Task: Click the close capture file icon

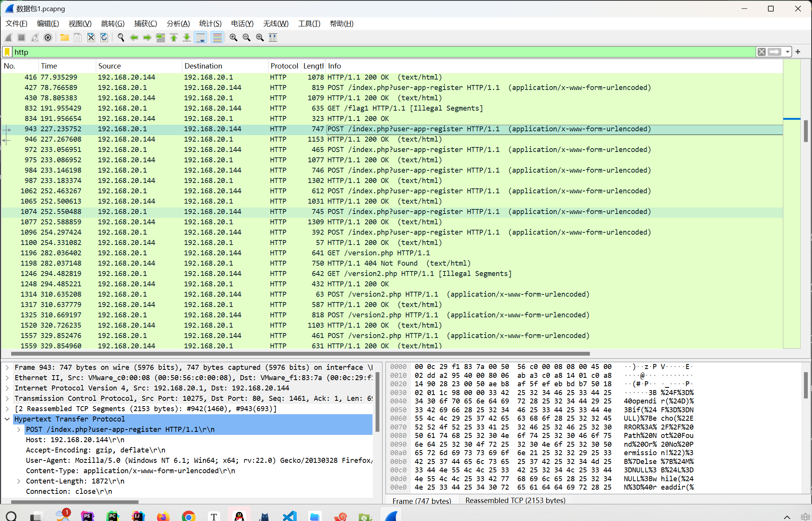Action: click(x=91, y=38)
